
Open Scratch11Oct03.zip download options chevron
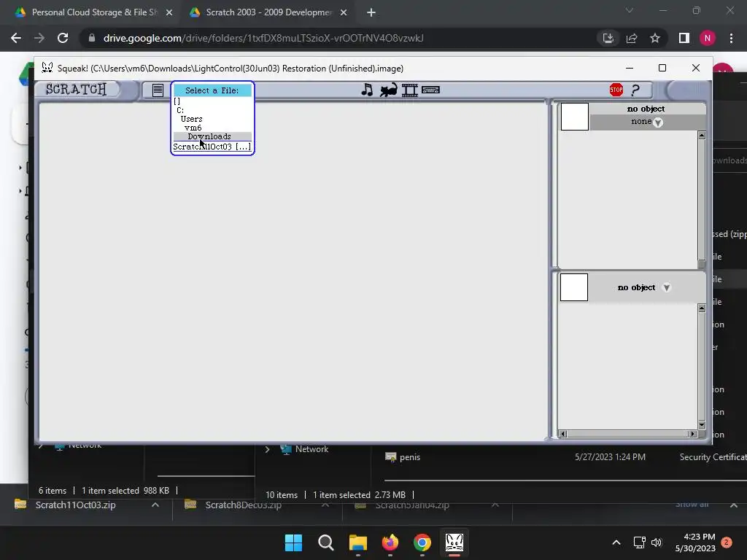click(x=155, y=505)
